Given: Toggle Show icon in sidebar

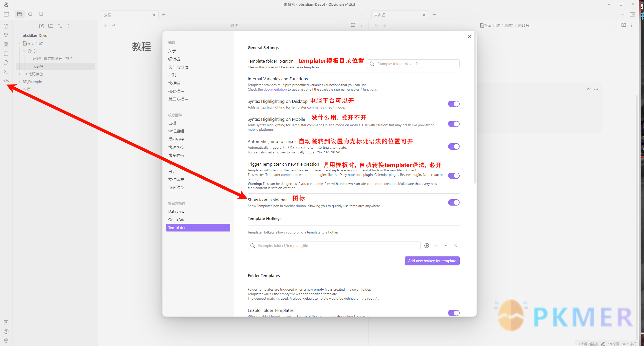Looking at the screenshot, I should tap(454, 203).
